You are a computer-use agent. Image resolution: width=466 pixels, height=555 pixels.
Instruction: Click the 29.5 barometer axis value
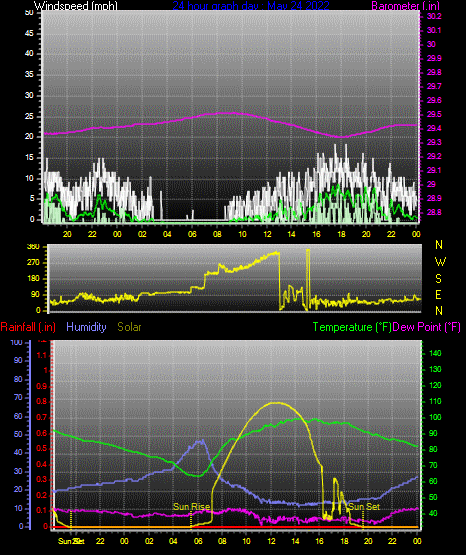click(434, 114)
